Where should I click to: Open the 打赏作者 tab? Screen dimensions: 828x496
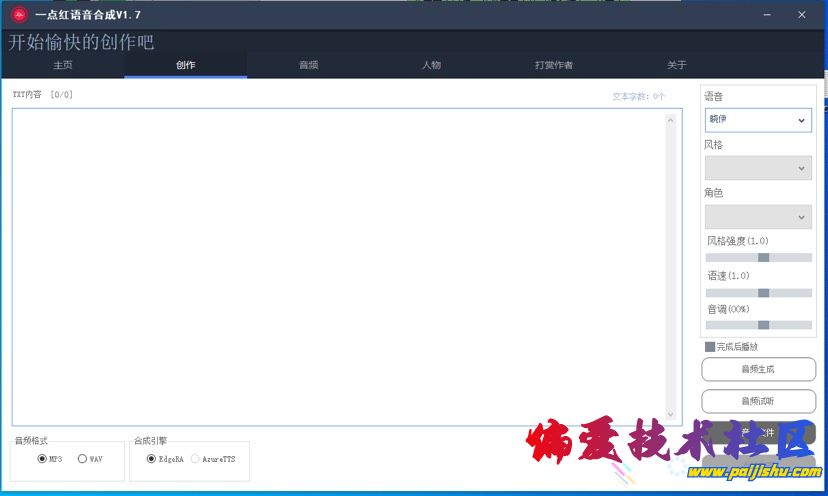[554, 65]
